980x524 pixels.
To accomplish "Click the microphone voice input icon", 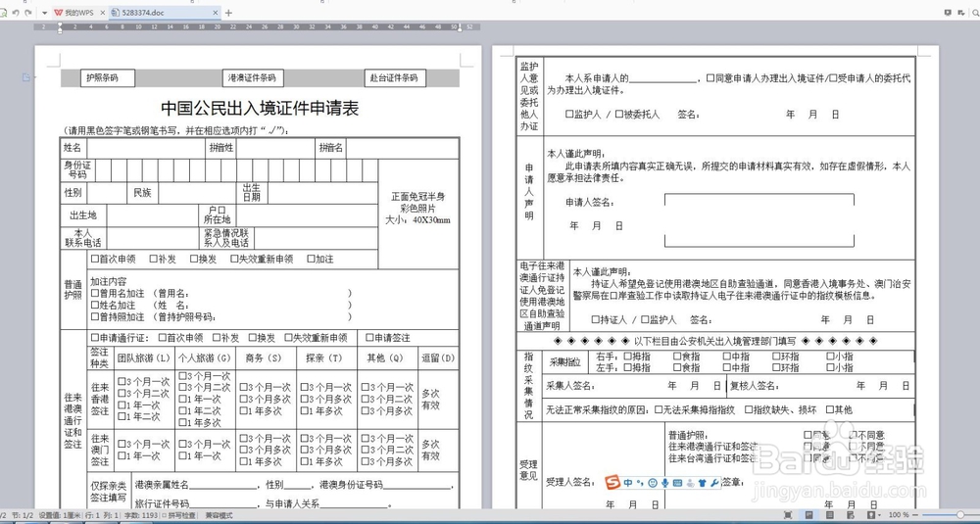I will [x=665, y=482].
